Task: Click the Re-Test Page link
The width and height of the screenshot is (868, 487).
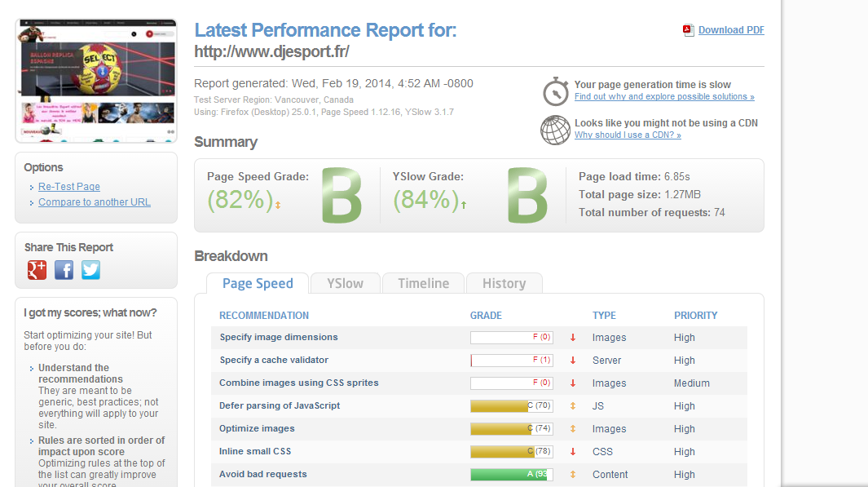Action: point(69,187)
